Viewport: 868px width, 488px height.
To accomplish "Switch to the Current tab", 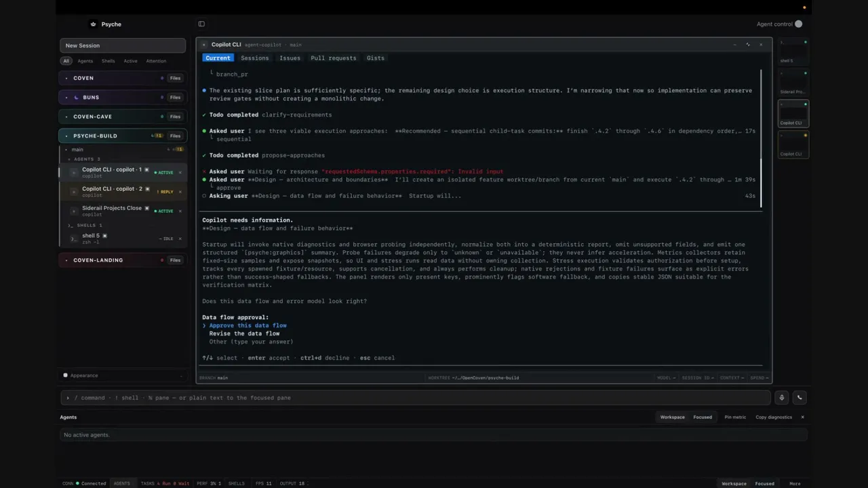I will [x=218, y=58].
